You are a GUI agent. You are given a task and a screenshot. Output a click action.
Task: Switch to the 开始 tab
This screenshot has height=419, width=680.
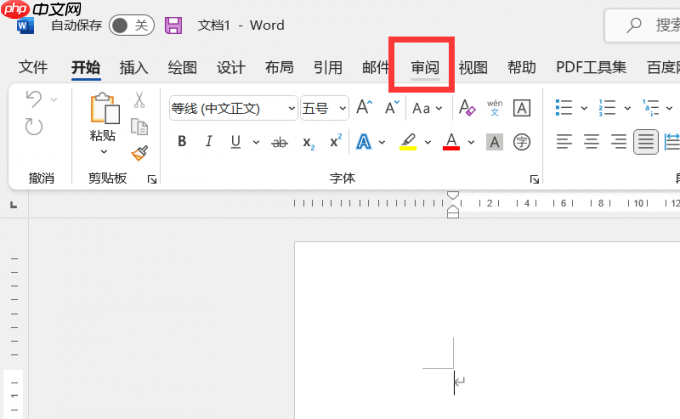click(86, 67)
